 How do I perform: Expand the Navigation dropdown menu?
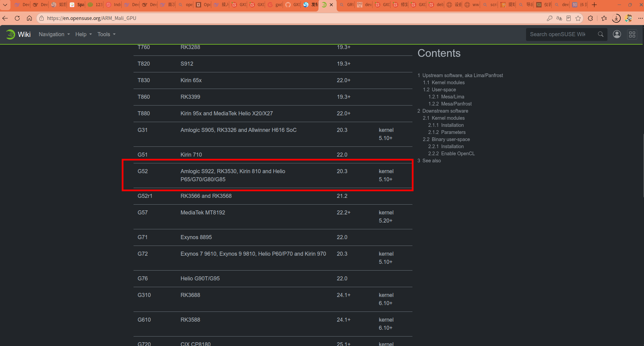click(54, 34)
